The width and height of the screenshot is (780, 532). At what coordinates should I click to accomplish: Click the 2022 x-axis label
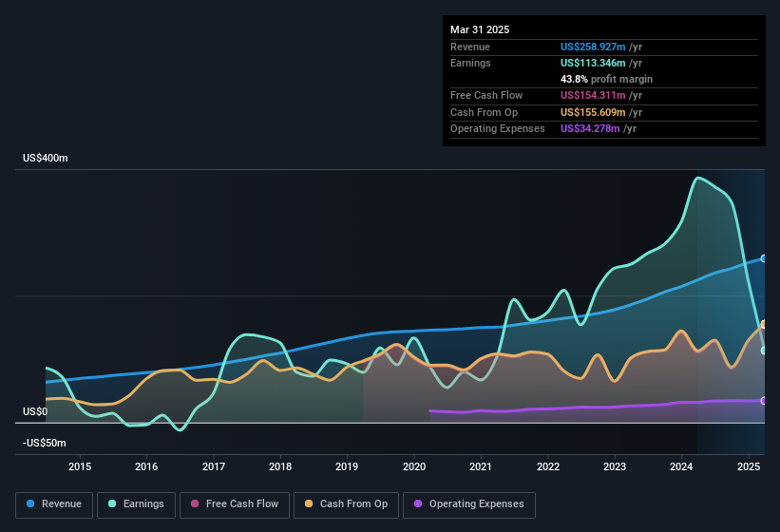coord(547,466)
